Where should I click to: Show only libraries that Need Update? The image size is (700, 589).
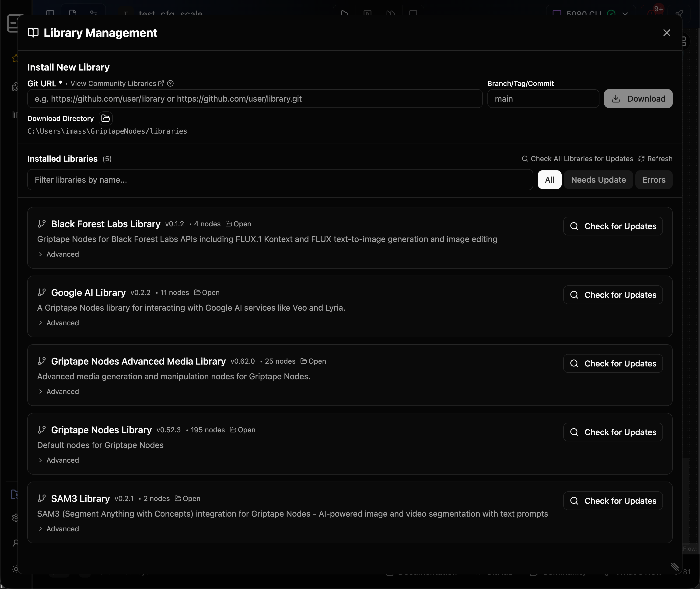598,180
